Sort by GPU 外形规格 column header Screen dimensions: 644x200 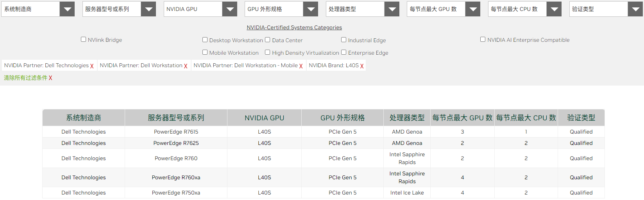(343, 118)
